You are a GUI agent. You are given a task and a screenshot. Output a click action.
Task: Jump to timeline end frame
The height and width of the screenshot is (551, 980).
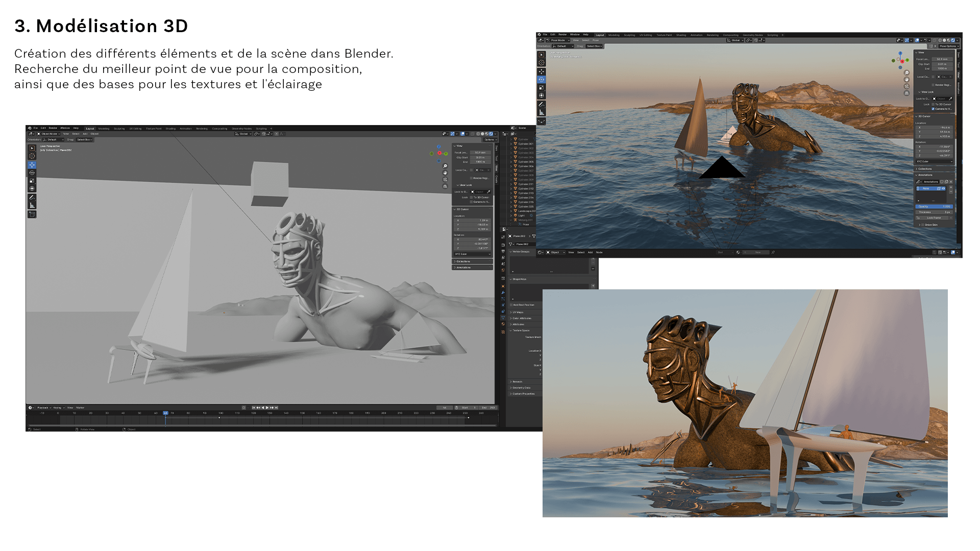click(276, 408)
